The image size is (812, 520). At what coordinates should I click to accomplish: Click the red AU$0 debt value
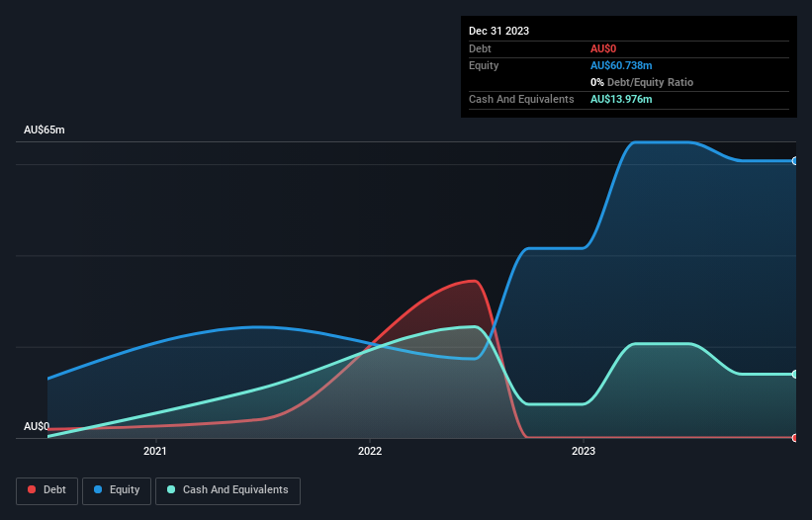tap(603, 48)
